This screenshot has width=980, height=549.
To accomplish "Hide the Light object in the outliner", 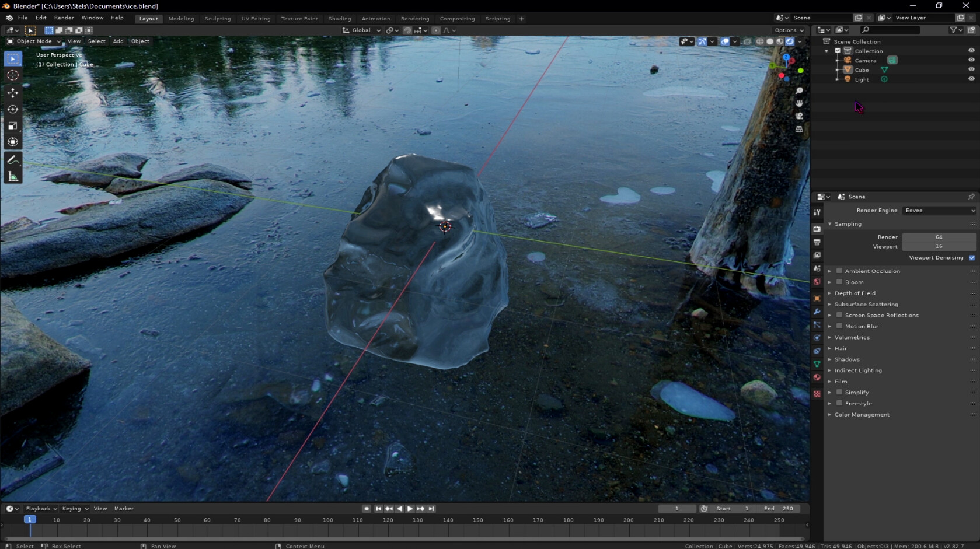I will [971, 79].
